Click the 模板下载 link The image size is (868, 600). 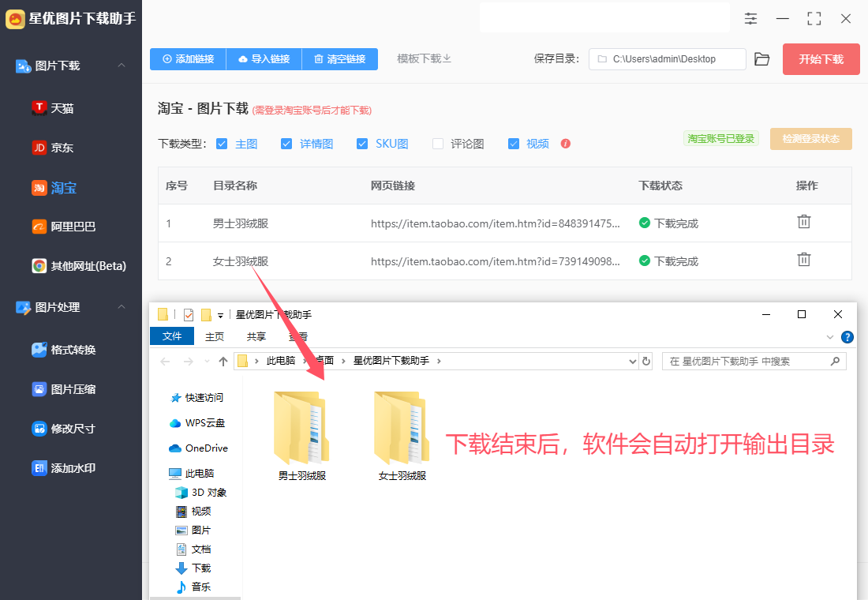[424, 58]
